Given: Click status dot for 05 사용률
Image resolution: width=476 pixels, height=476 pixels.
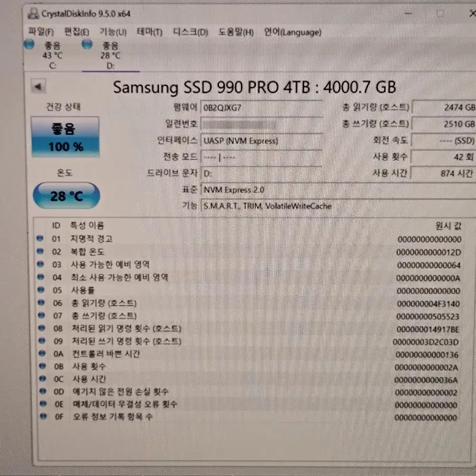Looking at the screenshot, I should point(41,290).
